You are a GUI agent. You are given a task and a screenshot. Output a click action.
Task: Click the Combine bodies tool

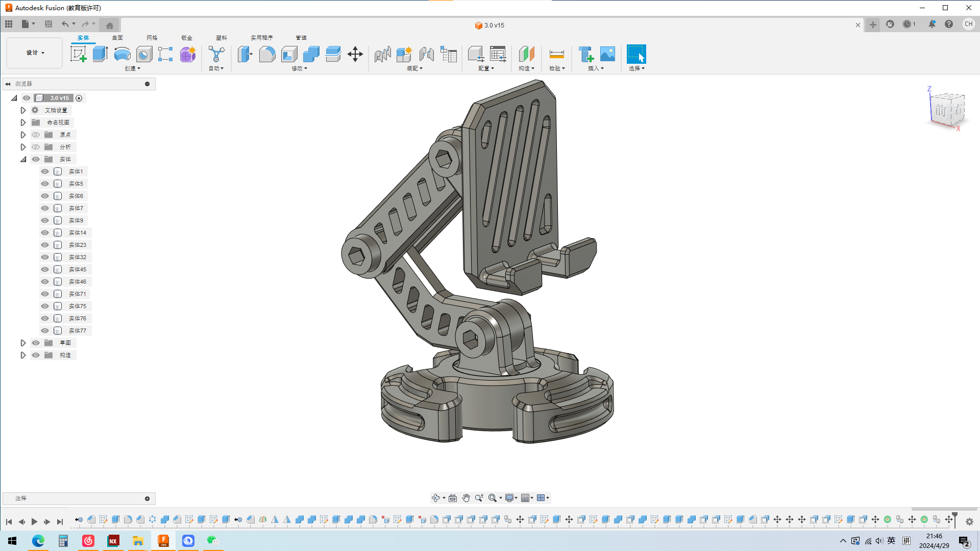tap(311, 54)
